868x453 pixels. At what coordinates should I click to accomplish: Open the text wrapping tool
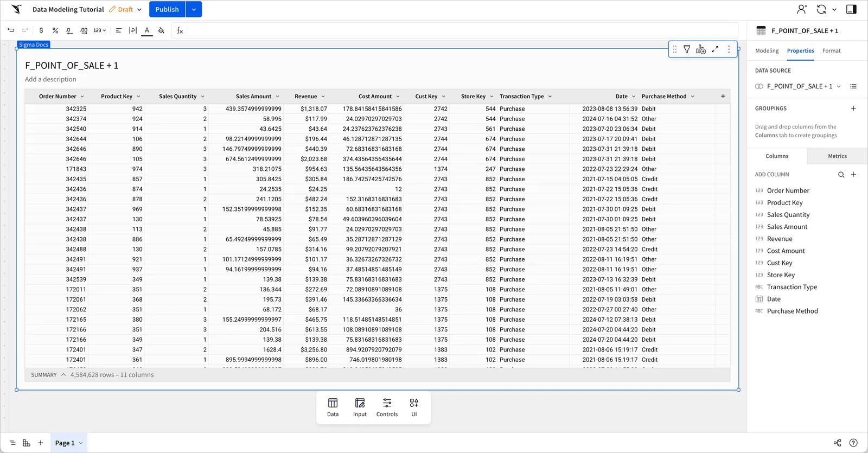click(133, 30)
